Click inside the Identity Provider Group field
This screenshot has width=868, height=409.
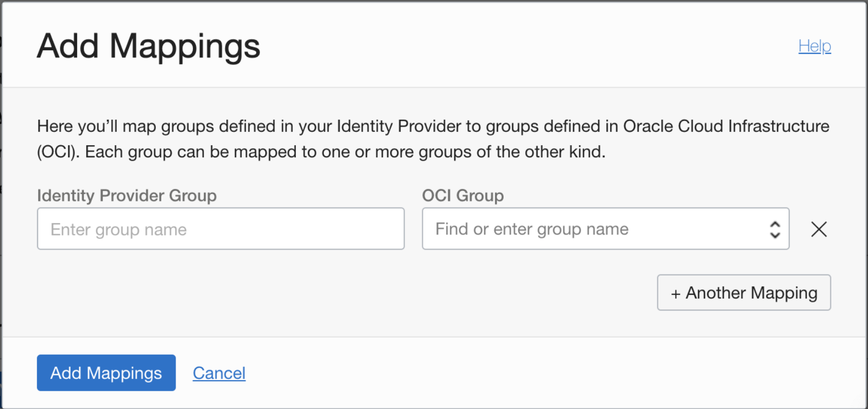(220, 229)
